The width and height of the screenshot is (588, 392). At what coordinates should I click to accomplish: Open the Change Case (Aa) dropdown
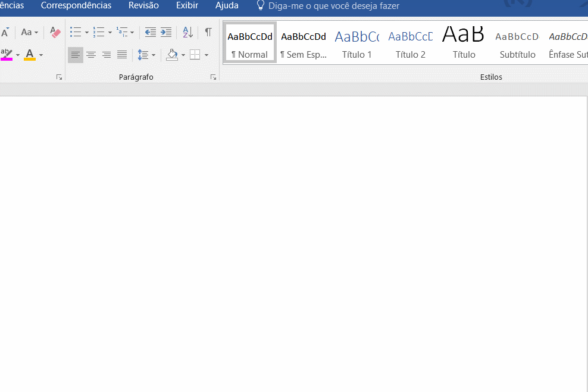coord(30,32)
